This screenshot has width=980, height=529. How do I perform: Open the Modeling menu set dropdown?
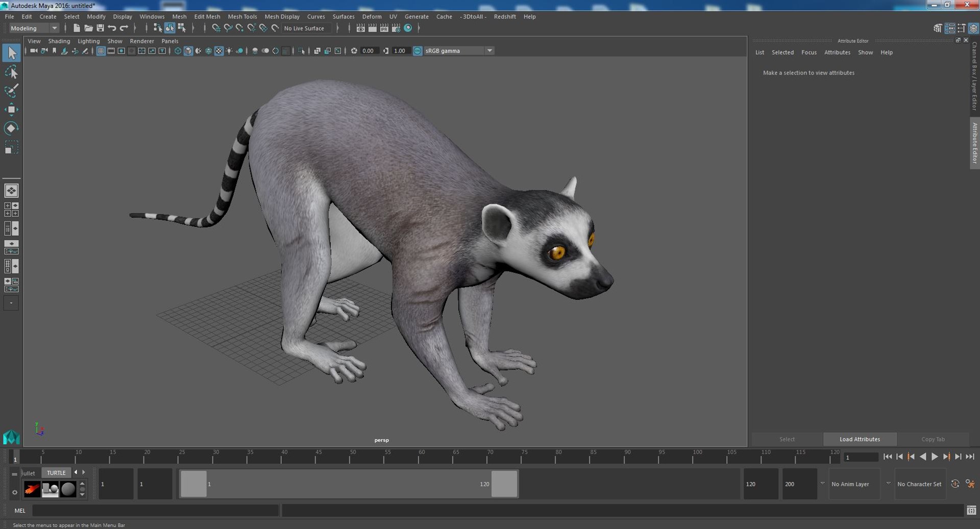pyautogui.click(x=34, y=29)
